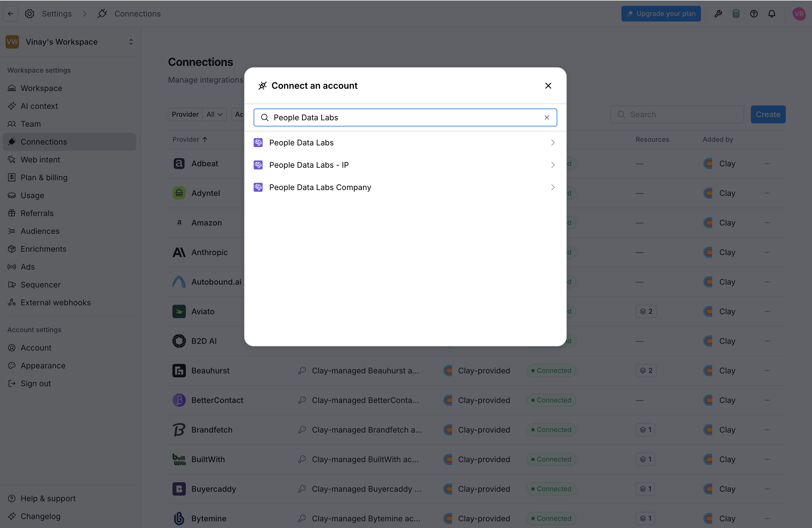
Task: Open Enrichments settings
Action: 69,249
